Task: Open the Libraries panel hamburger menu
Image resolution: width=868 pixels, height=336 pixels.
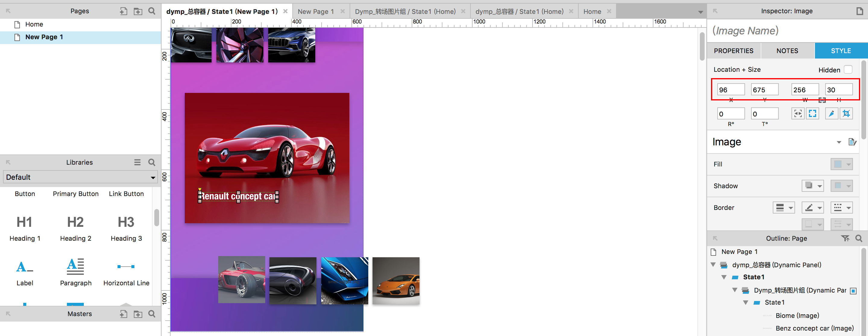Action: (x=137, y=162)
